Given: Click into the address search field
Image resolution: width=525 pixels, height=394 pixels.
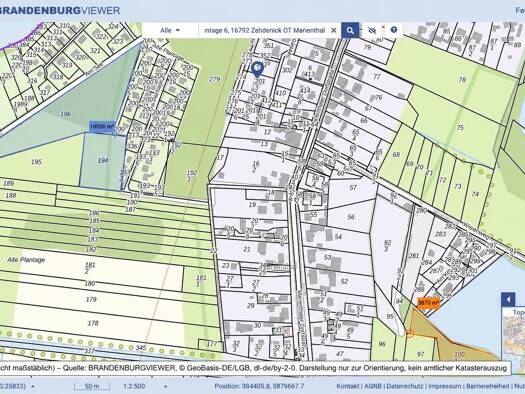Looking at the screenshot, I should [x=265, y=30].
